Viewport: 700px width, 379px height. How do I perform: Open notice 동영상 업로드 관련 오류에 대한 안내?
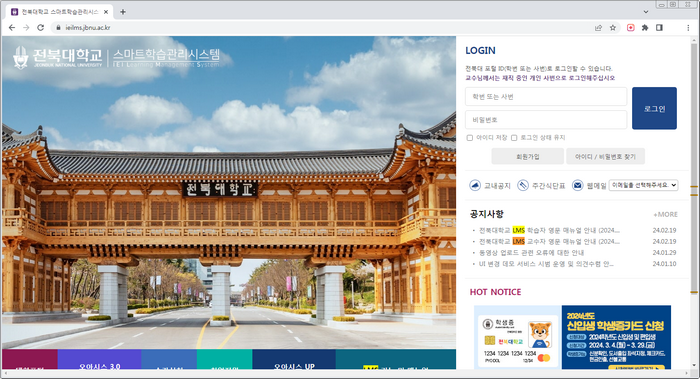(531, 253)
